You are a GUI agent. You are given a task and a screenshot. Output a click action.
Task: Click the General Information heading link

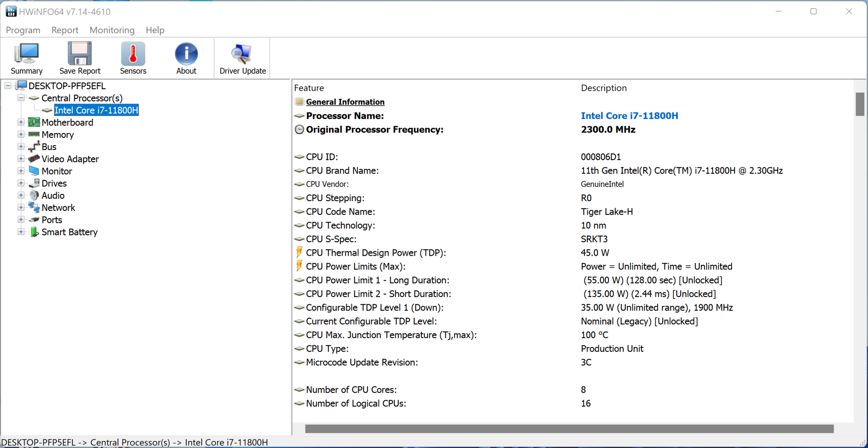tap(345, 102)
